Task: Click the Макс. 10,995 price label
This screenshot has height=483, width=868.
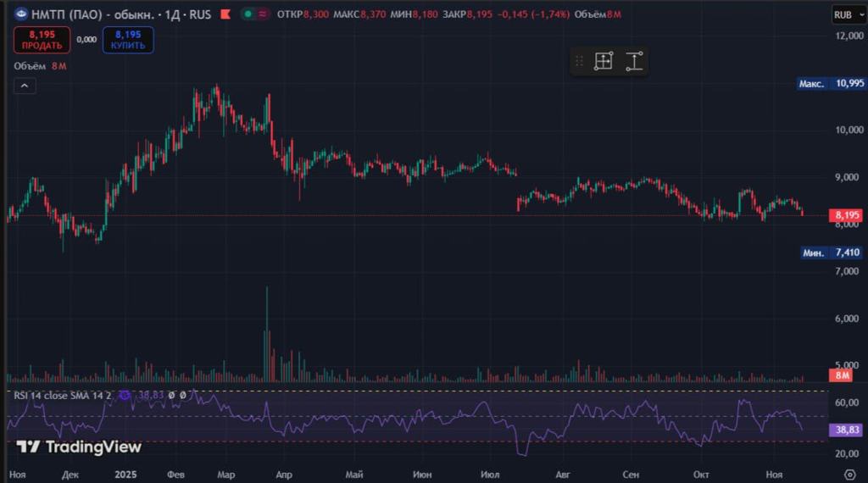Action: 832,83
